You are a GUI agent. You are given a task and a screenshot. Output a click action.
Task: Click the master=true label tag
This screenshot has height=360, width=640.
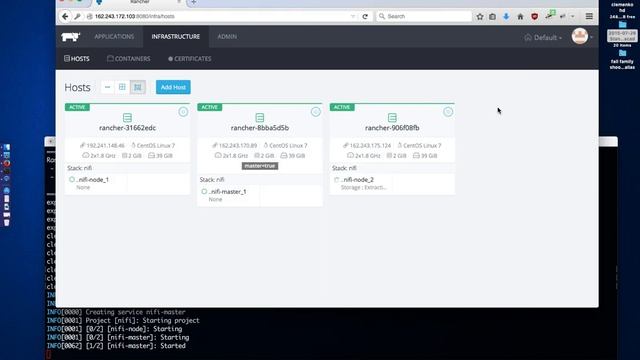(260, 166)
